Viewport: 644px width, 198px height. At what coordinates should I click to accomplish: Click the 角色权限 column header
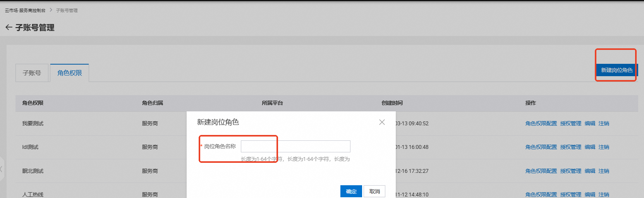[x=33, y=103]
